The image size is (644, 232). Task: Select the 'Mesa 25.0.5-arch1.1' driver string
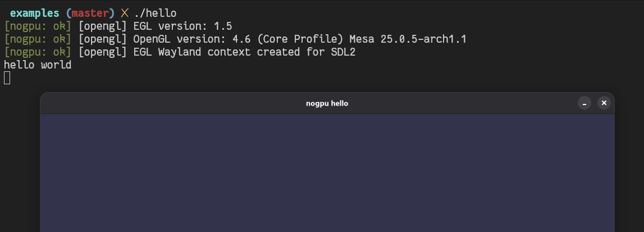coord(408,39)
